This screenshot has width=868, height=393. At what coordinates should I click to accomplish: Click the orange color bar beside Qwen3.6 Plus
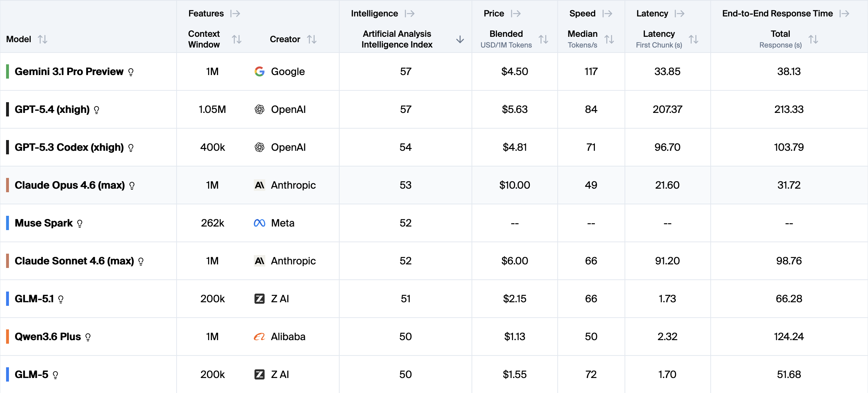(x=8, y=337)
